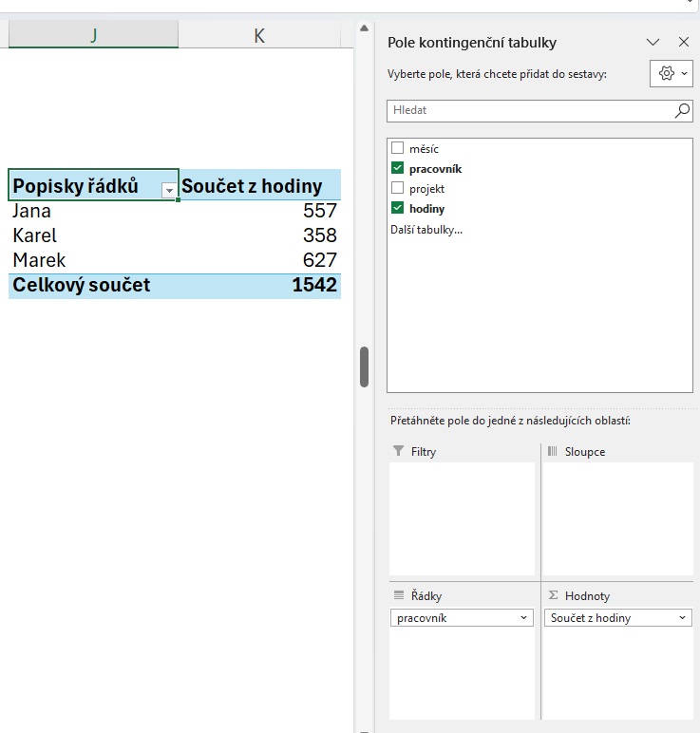Open the Součet z hodiny field dropdown
The height and width of the screenshot is (733, 700).
(x=682, y=618)
